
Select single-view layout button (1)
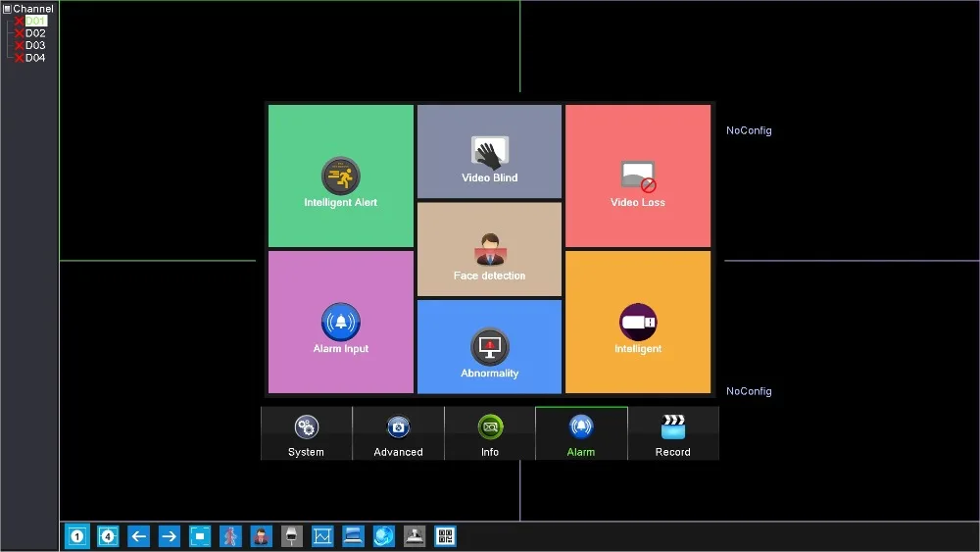coord(77,536)
